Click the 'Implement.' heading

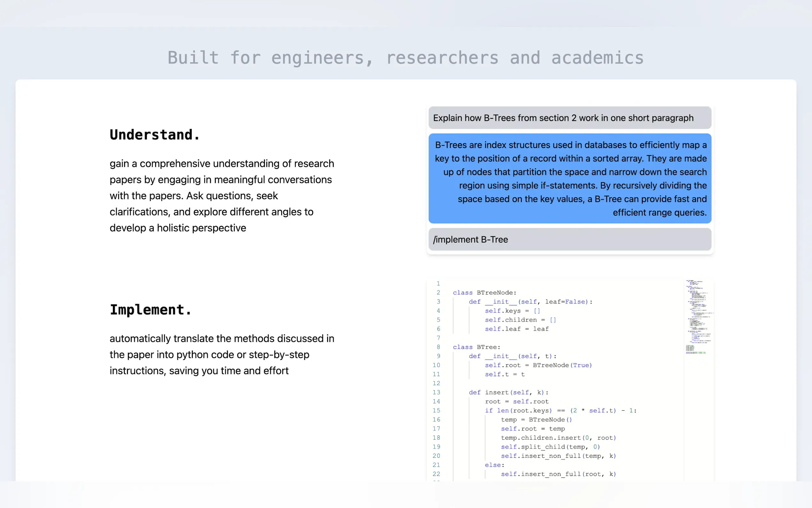[x=150, y=310]
